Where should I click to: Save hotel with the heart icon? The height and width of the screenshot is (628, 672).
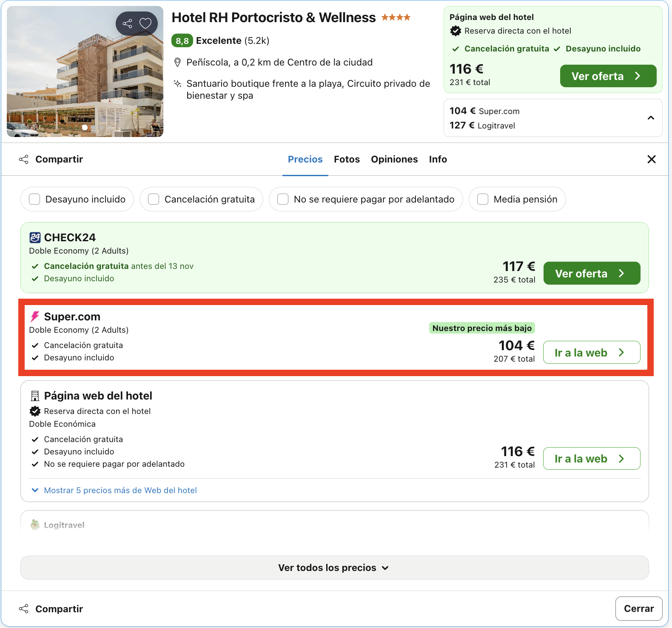pyautogui.click(x=145, y=23)
